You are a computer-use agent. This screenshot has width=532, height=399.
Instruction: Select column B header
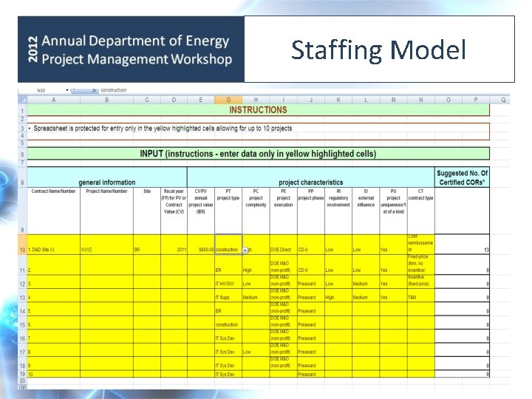107,100
